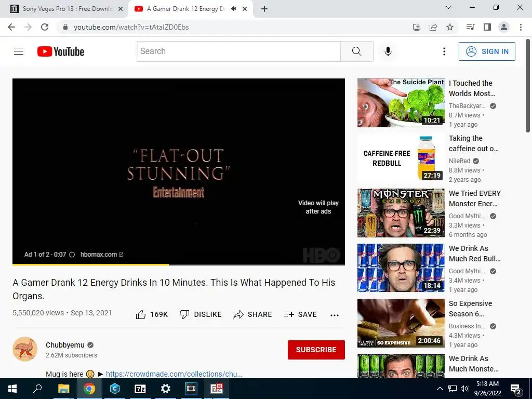
Task: Open media controls icon in Chrome toolbar
Action: coord(470,27)
